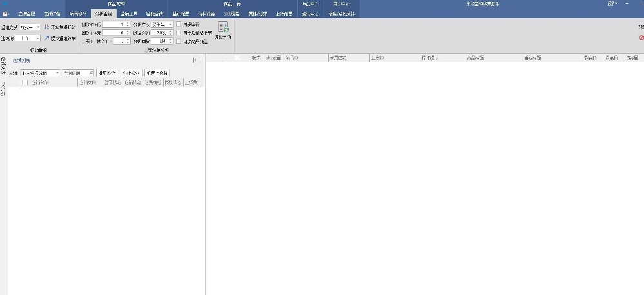Select the last ribbon tab on the right
The height and width of the screenshot is (295, 644).
(341, 13)
